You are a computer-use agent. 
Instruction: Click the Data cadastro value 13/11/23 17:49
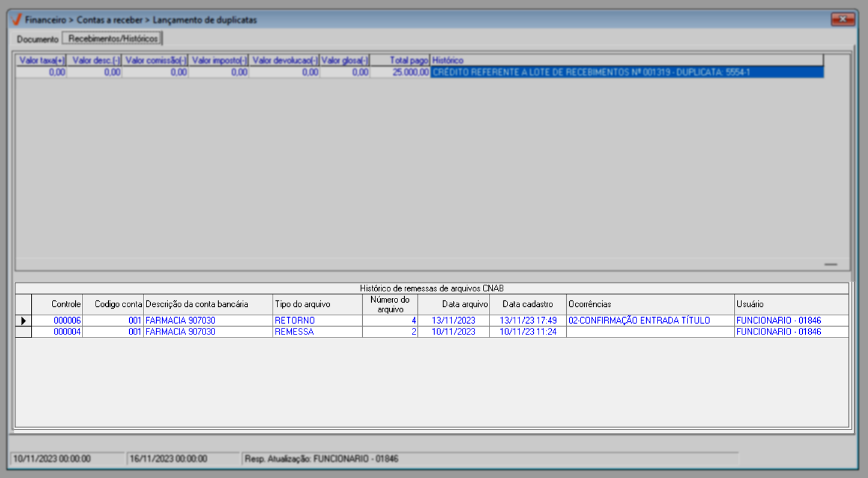(528, 321)
